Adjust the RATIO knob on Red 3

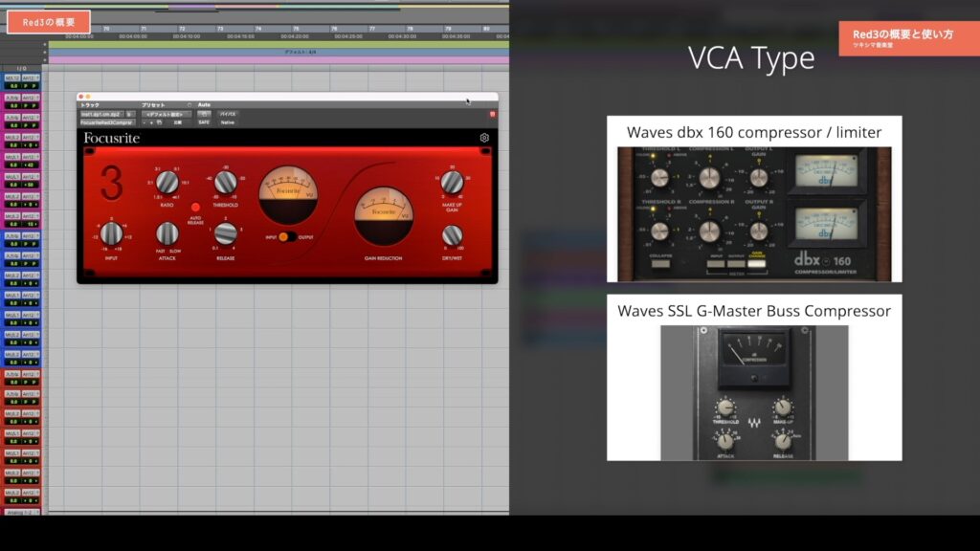(167, 183)
